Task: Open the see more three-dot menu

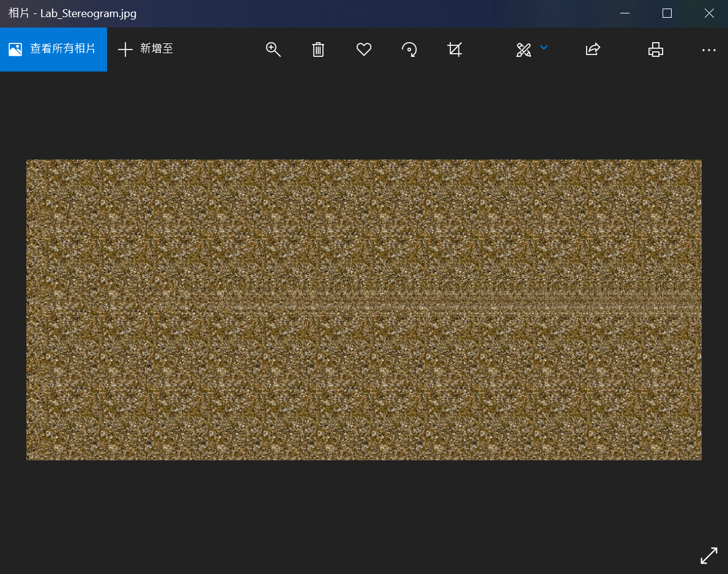Action: coord(709,50)
